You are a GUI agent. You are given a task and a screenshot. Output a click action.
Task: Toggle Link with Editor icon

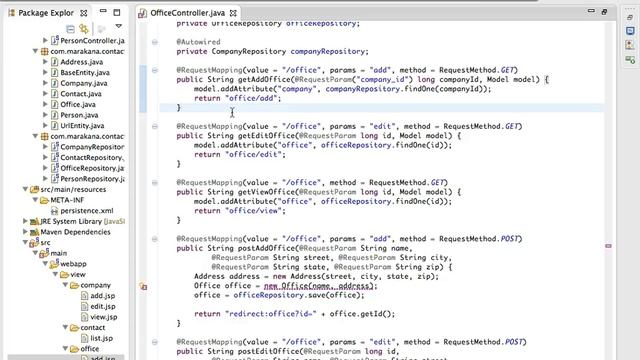[x=84, y=29]
